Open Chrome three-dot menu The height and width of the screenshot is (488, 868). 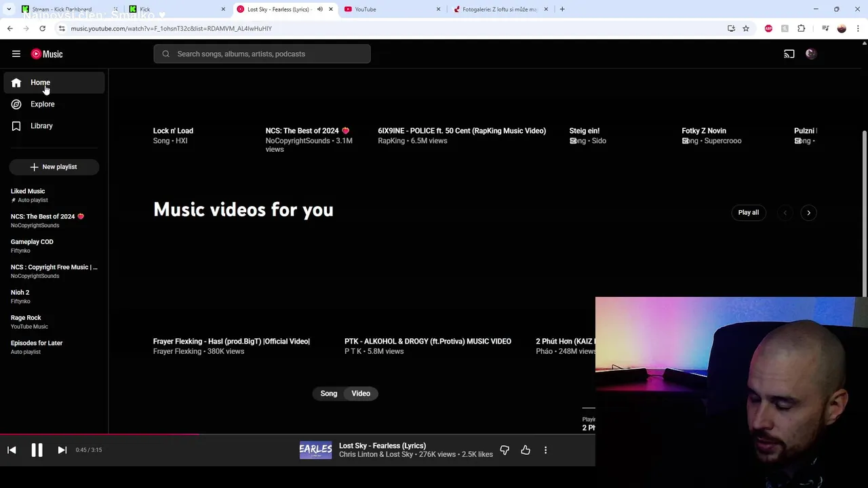[x=859, y=28]
